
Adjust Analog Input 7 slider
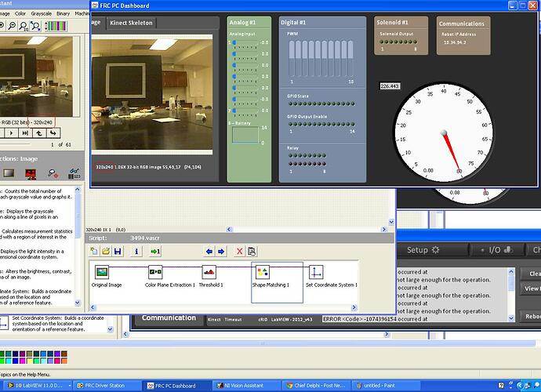pos(245,111)
